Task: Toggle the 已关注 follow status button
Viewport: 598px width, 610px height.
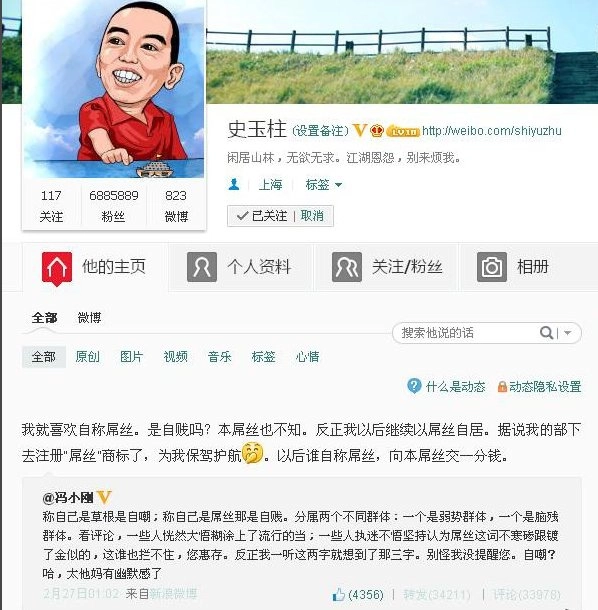Action: (x=261, y=216)
